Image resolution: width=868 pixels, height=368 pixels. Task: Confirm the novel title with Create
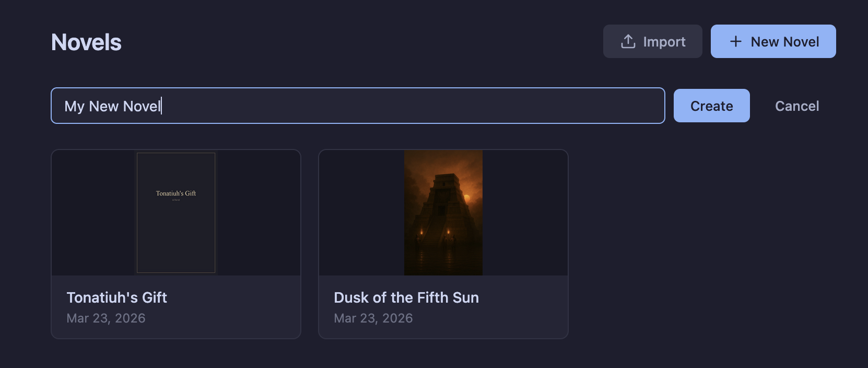coord(711,106)
